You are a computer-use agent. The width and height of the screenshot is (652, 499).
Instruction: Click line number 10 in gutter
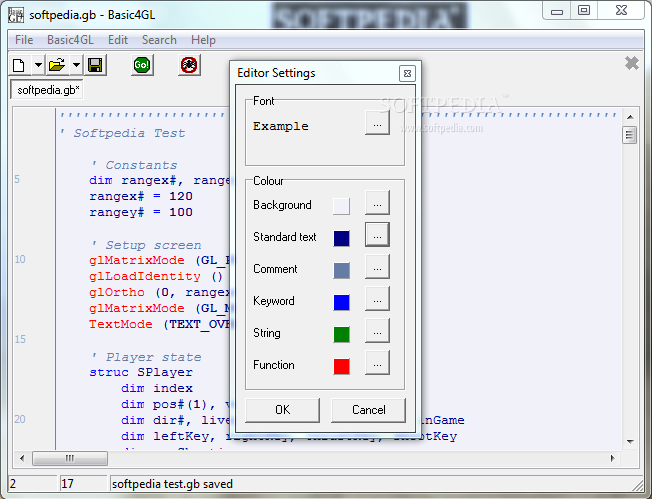(x=20, y=259)
